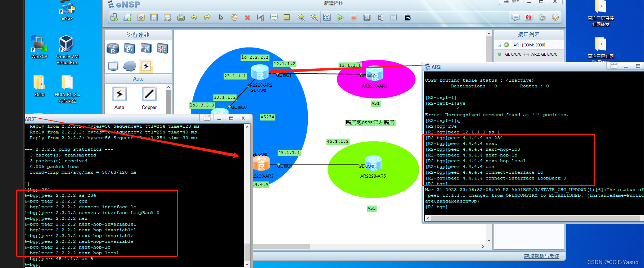
Task: Click the 底层跑OSPF作为底层 note
Action: pyautogui.click(x=370, y=123)
